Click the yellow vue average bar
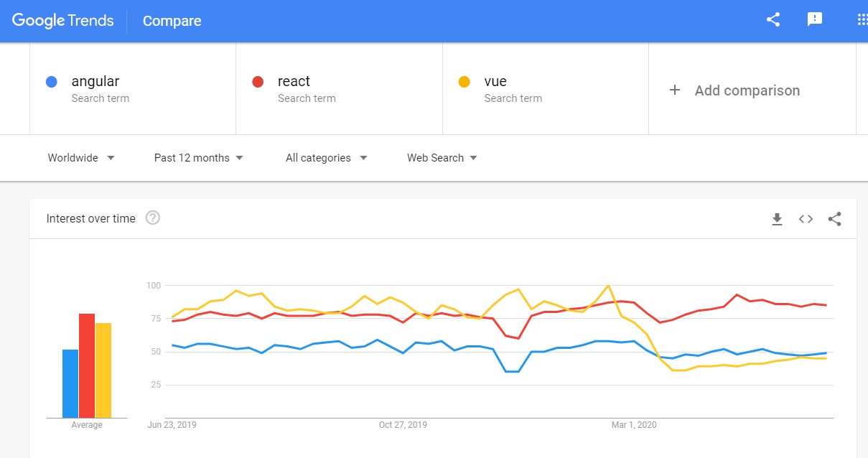Screen dimensions: 868x458 (x=103, y=370)
